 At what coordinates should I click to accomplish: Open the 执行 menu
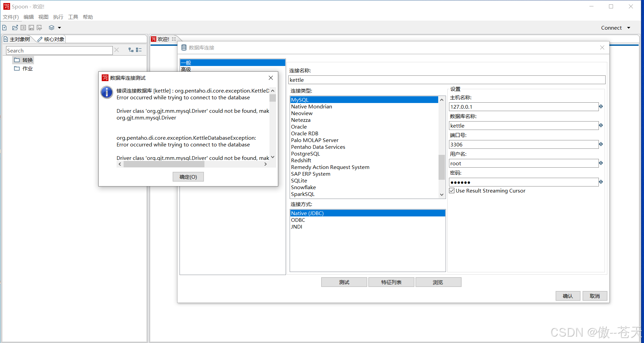58,17
